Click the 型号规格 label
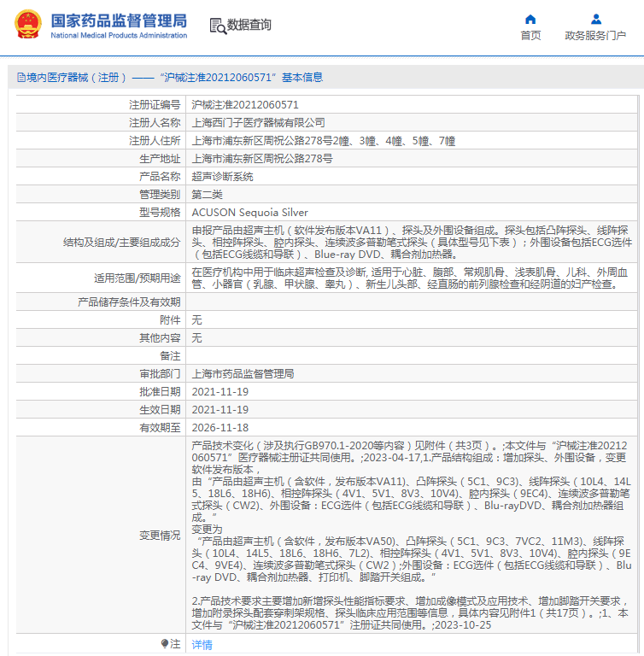Viewport: 644px width, 656px height. click(160, 213)
